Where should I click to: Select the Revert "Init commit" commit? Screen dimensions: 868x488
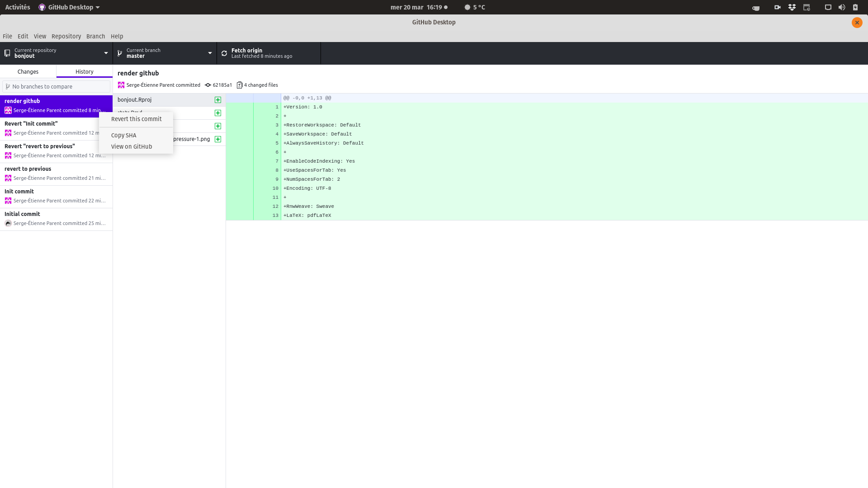point(49,129)
